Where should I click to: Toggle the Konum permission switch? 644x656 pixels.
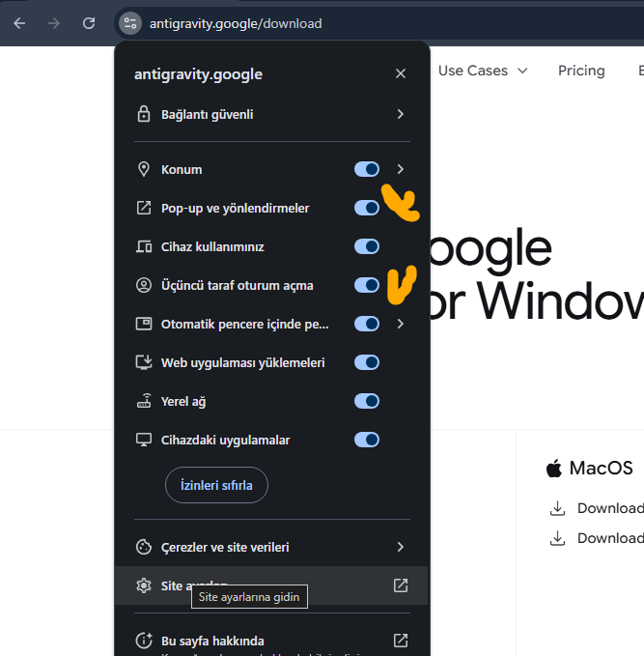point(367,169)
